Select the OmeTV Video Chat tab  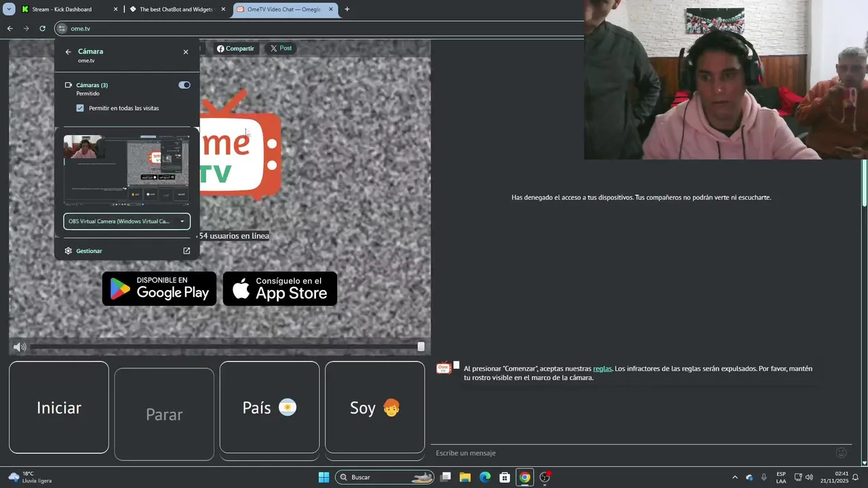coord(284,9)
